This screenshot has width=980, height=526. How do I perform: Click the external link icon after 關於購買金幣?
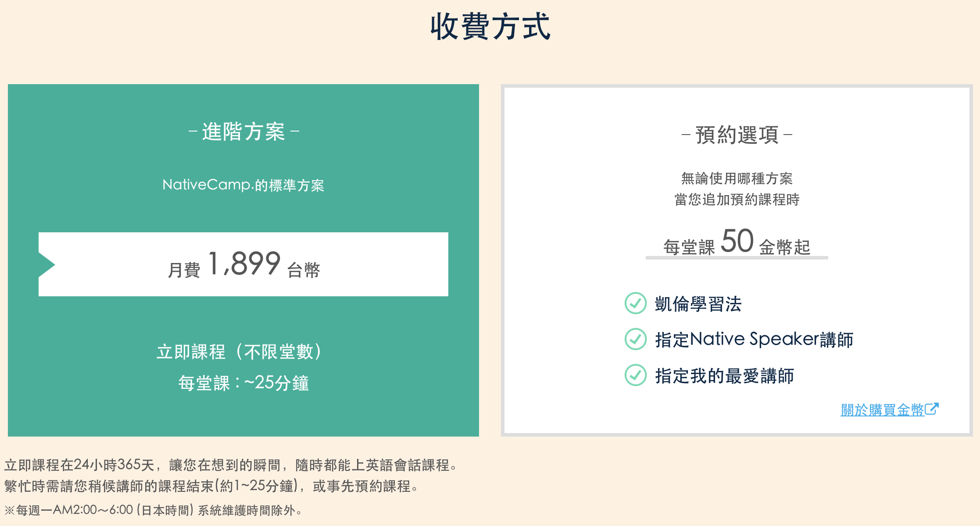tap(932, 409)
